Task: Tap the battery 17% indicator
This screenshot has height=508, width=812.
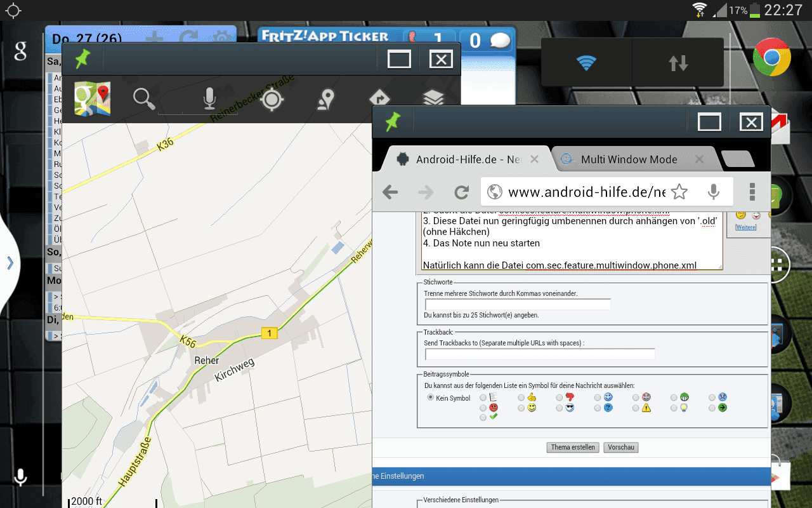Action: 745,10
